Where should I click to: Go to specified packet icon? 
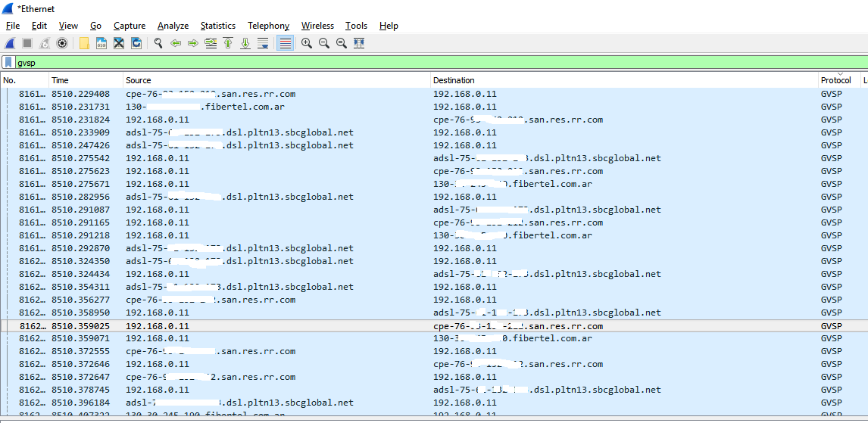[211, 43]
